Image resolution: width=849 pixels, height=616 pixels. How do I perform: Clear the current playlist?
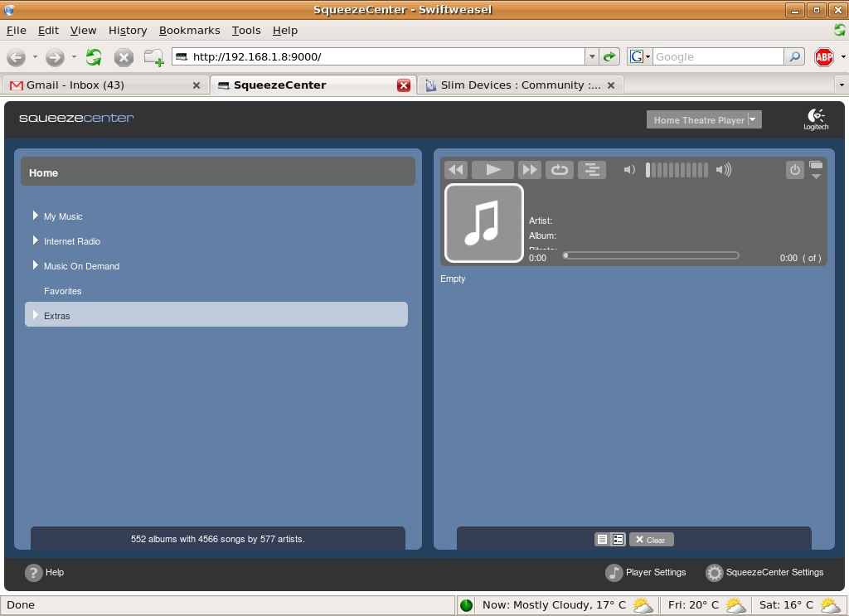click(651, 540)
